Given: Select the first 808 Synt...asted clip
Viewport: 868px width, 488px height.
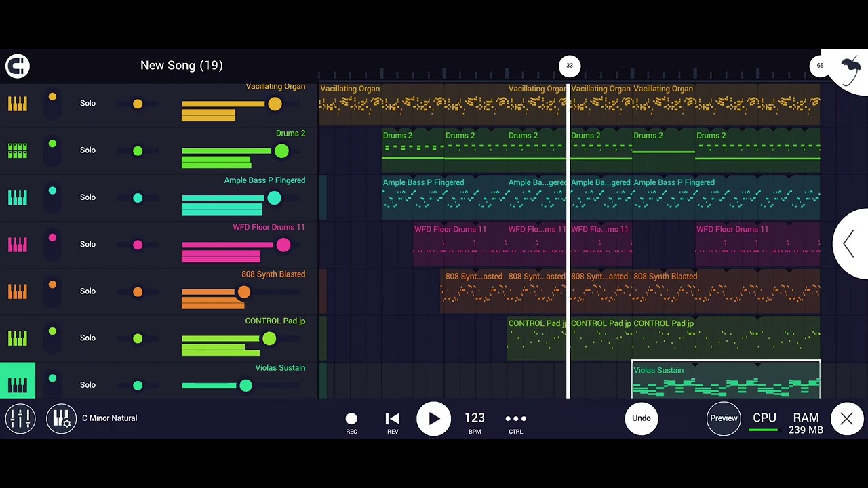Looking at the screenshot, I should 473,291.
